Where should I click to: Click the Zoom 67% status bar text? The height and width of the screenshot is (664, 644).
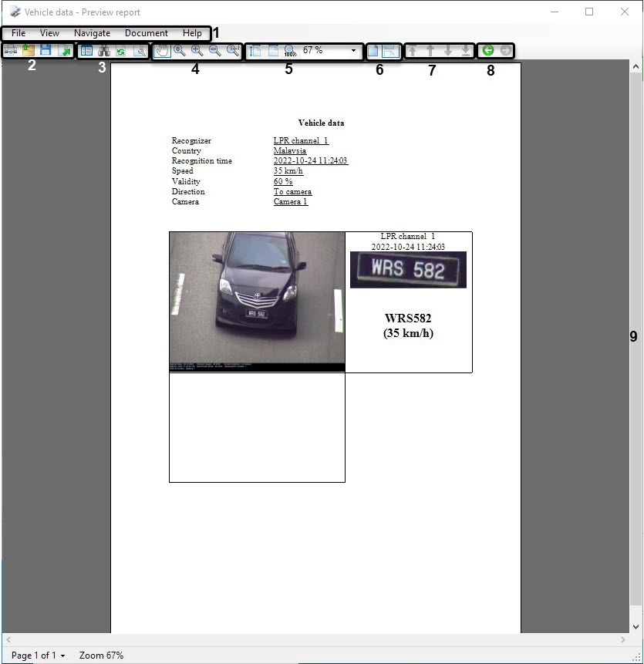101,655
